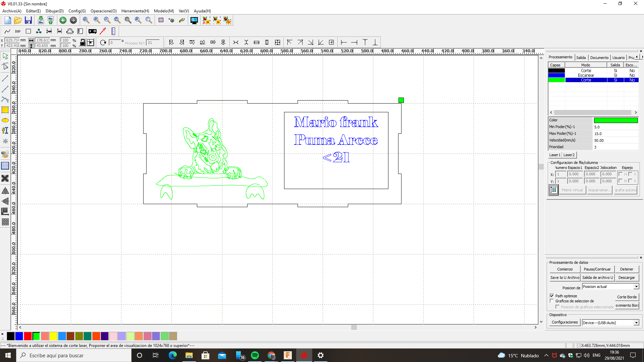Viewport: 644px width, 362px height.
Task: Toggle the Path optimize checkbox
Action: [552, 296]
